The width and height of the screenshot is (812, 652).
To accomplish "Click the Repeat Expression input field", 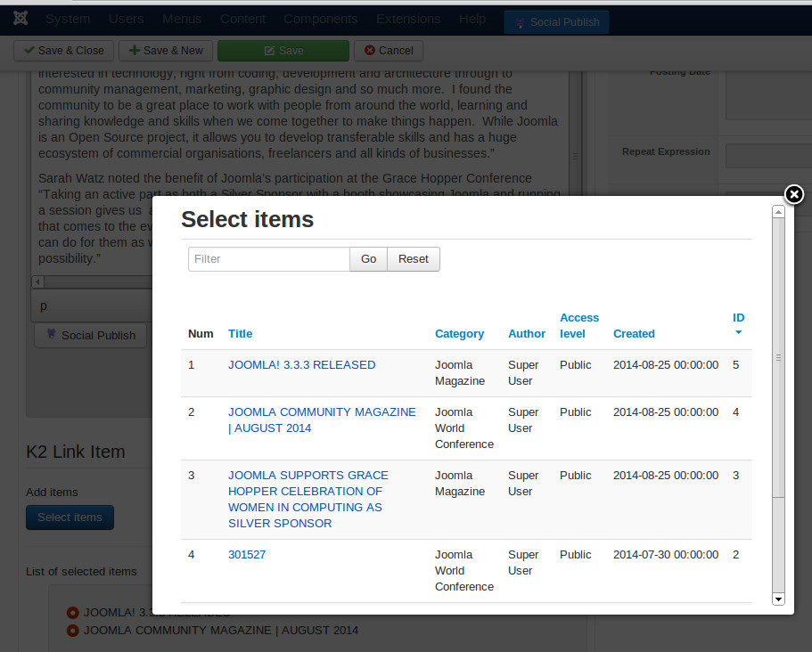I will coord(768,156).
